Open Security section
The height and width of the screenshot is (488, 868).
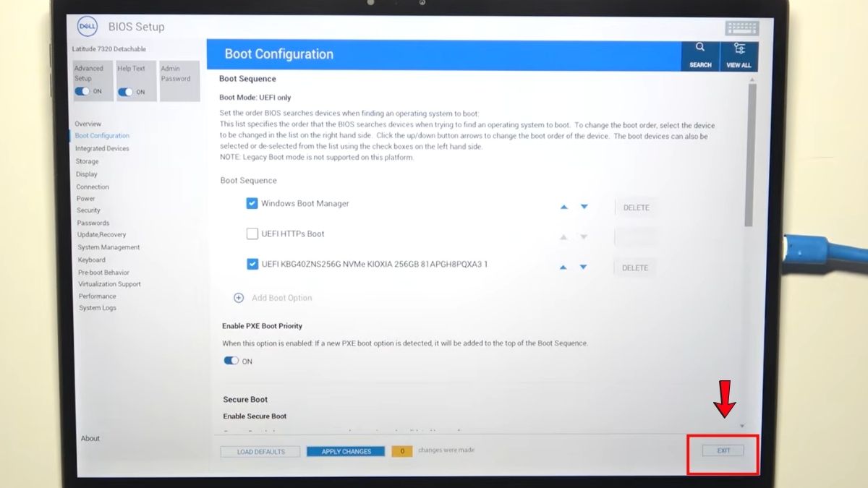89,210
